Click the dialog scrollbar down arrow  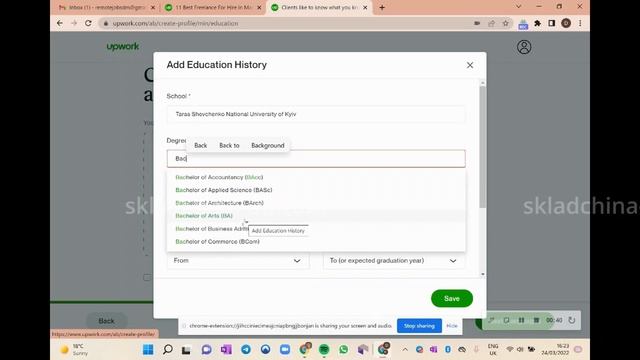pos(482,274)
